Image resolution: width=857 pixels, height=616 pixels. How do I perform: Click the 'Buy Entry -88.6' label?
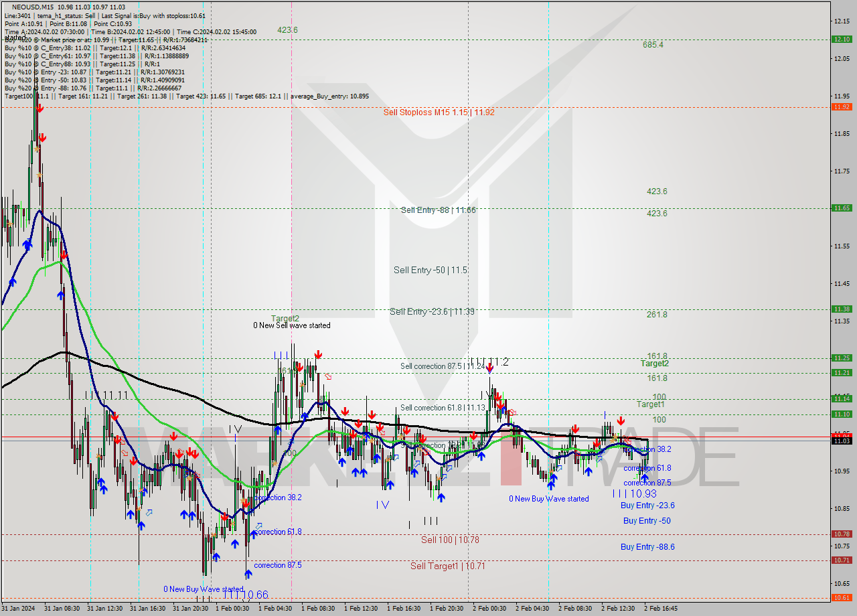pos(647,546)
